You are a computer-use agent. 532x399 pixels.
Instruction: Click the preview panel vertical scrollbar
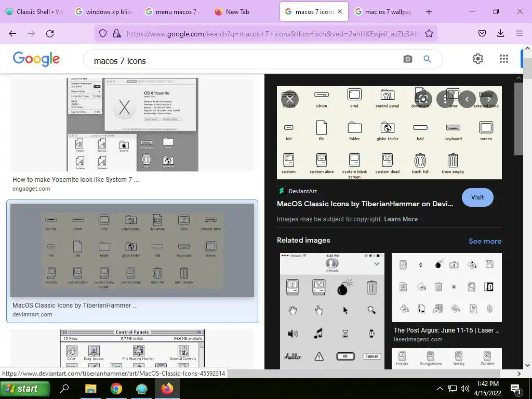click(518, 119)
